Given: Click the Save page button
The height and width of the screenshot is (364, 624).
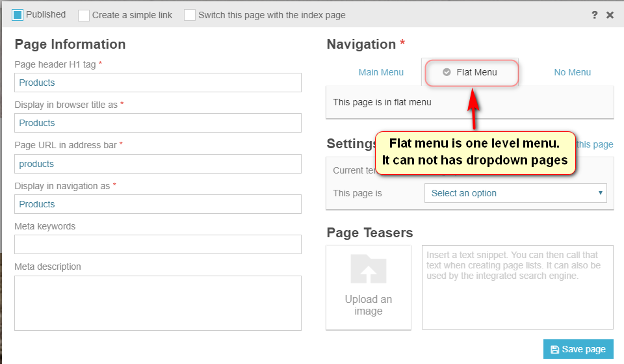Looking at the screenshot, I should point(578,349).
